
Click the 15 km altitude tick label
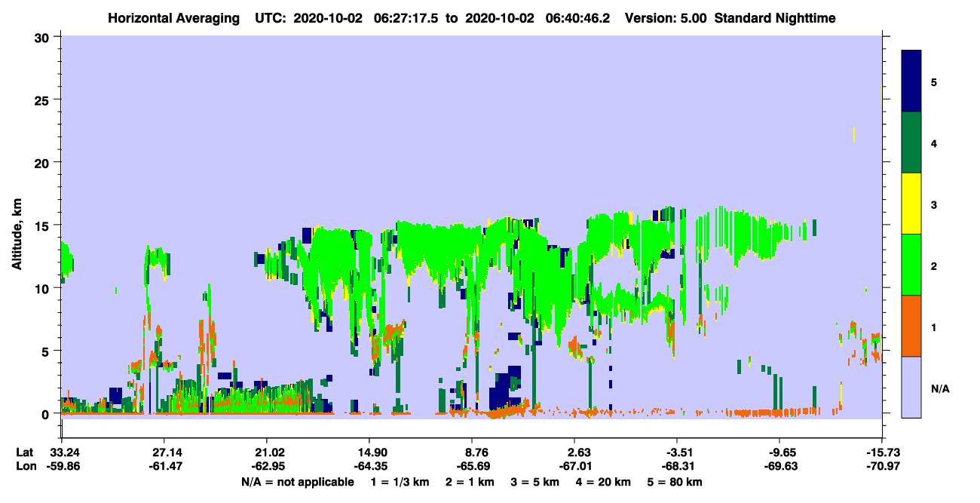point(41,225)
